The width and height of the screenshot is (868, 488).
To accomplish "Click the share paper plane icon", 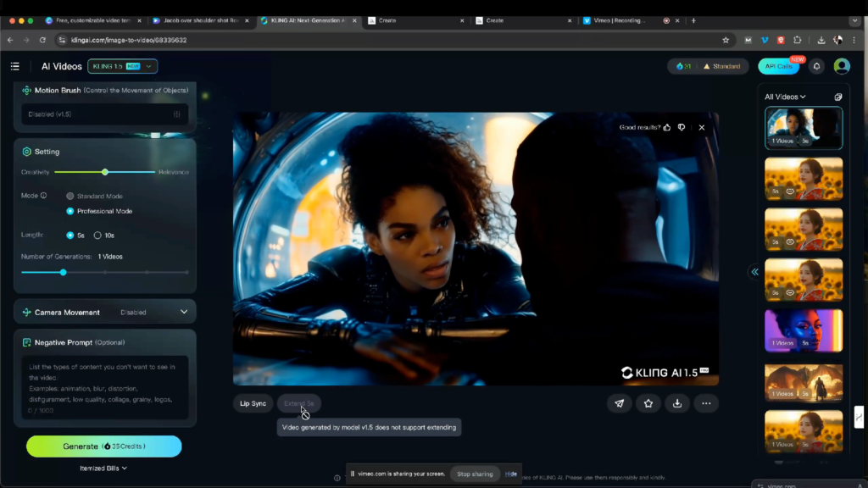I will (x=619, y=403).
